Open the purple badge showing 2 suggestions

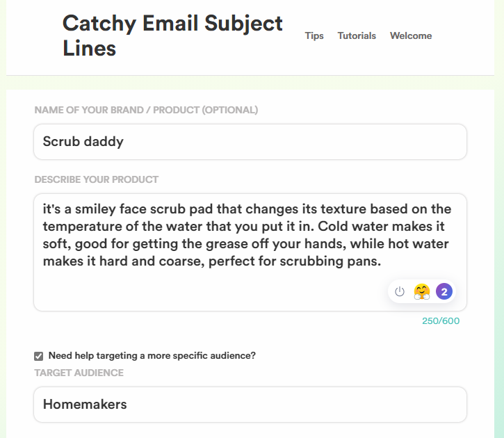coord(444,292)
